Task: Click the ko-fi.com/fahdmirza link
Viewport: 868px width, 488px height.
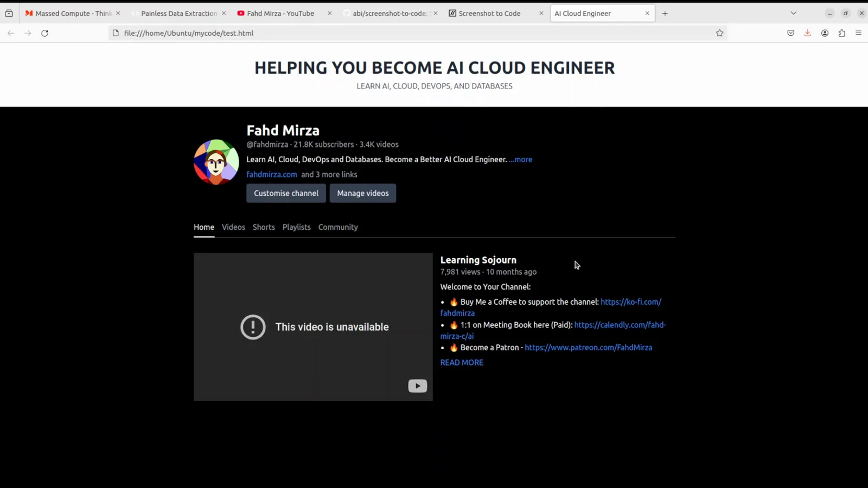Action: (x=631, y=302)
